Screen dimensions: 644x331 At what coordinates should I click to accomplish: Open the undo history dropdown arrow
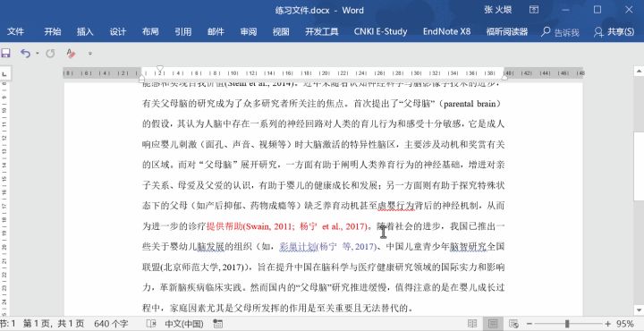click(x=38, y=54)
